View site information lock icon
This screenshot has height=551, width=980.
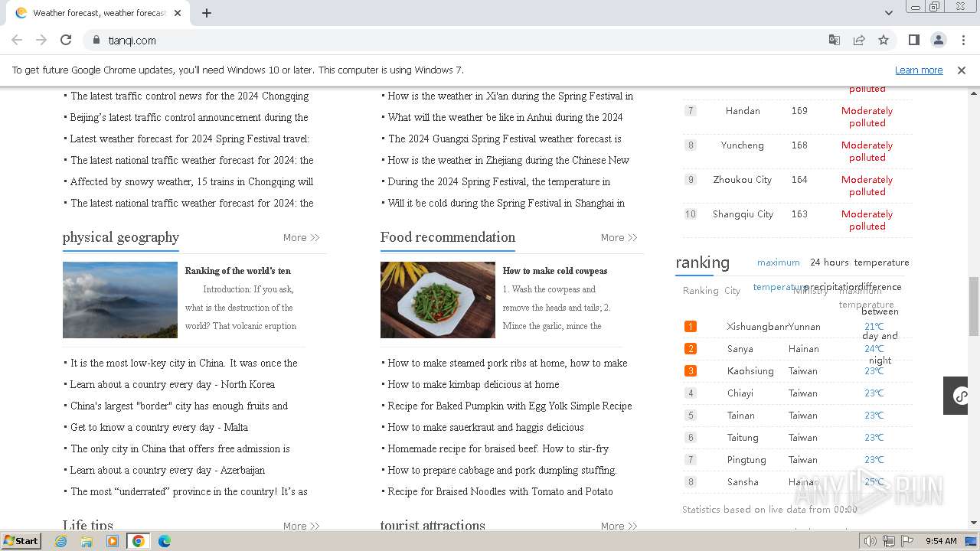click(96, 40)
